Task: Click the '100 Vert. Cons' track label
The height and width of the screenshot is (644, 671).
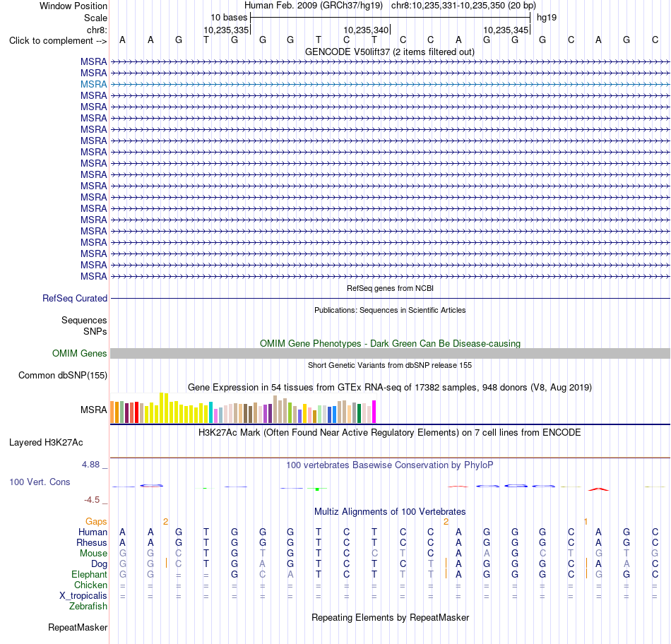Action: [40, 482]
